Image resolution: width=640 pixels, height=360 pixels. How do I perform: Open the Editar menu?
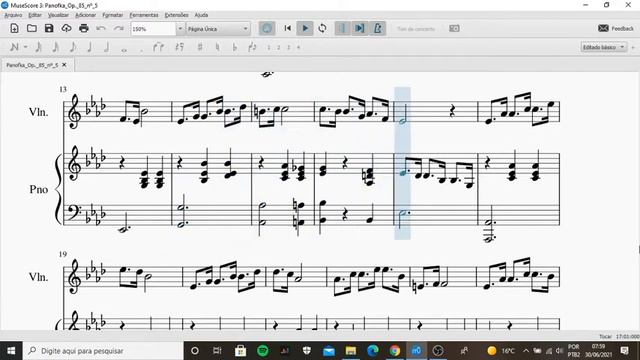click(35, 15)
